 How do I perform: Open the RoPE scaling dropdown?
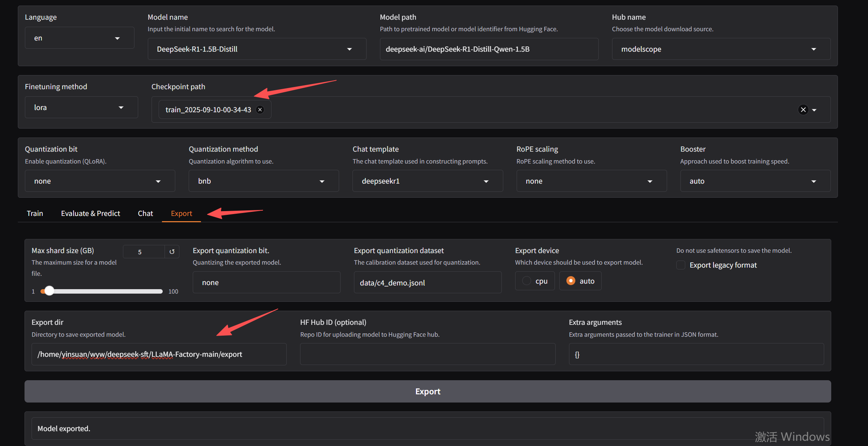591,181
